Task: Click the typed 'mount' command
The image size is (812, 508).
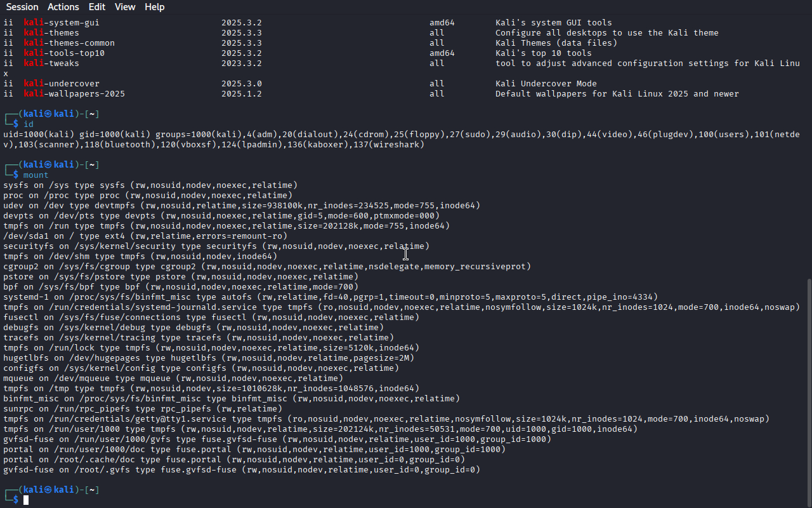Action: coord(36,175)
